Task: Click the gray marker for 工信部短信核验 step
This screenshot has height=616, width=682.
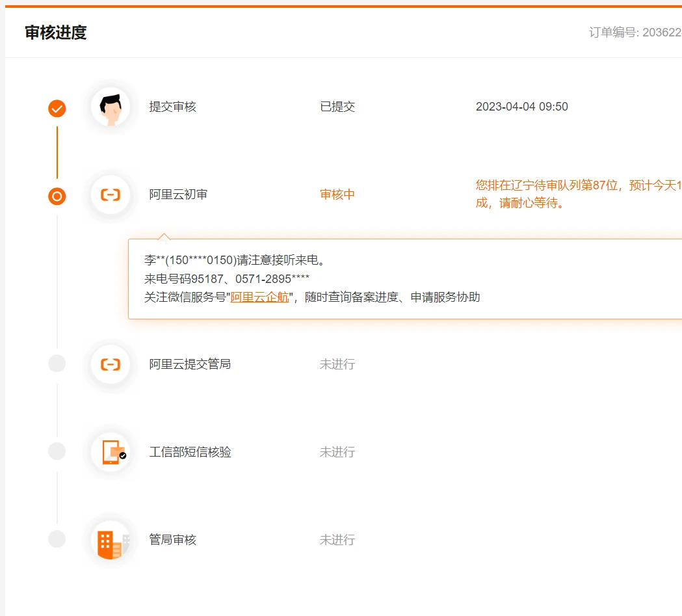Action: 57,451
